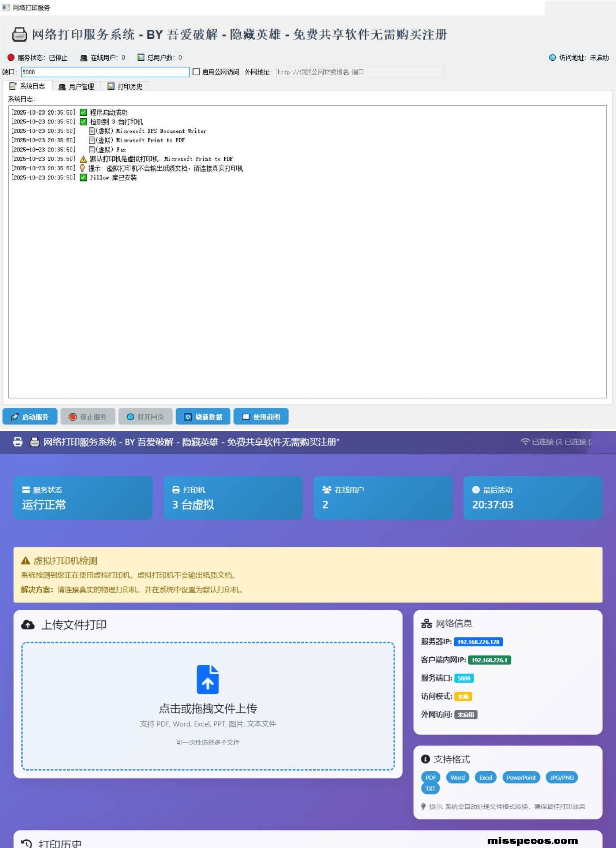This screenshot has height=848, width=616.
Task: Click the cloud upload icon beside 上传文件打印
Action: (x=28, y=624)
